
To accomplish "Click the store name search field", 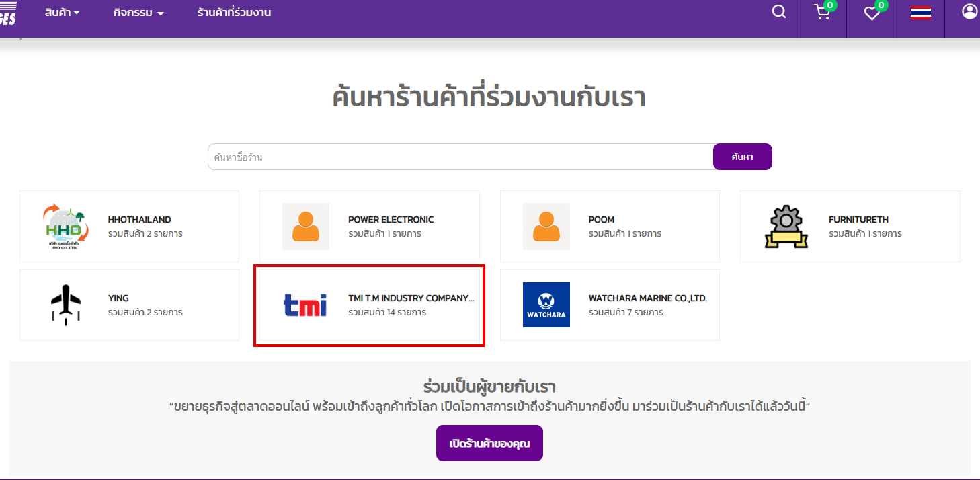I will click(x=460, y=157).
